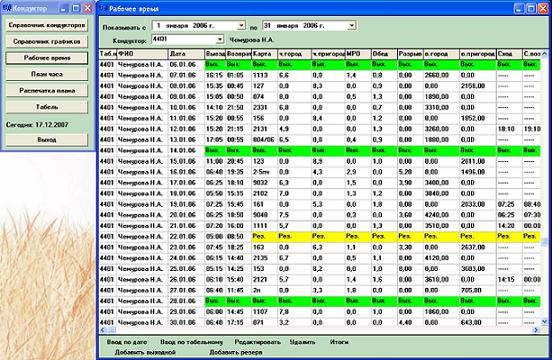
Task: Open the Табель button
Action: [x=46, y=107]
